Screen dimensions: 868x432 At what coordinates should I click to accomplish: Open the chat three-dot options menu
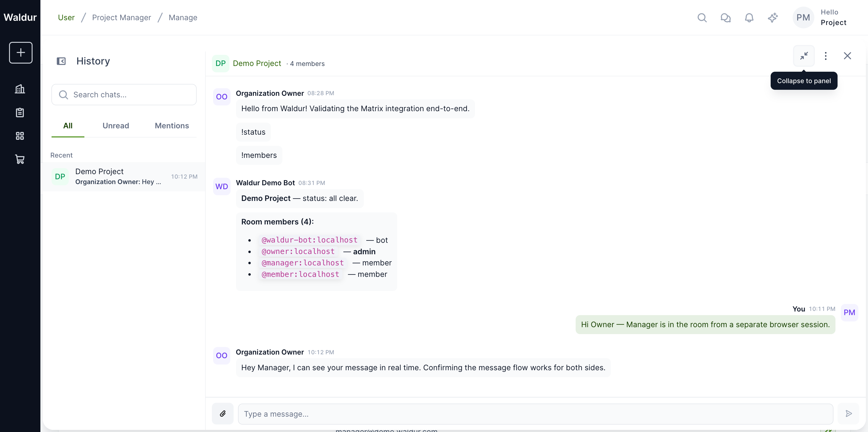coord(826,56)
